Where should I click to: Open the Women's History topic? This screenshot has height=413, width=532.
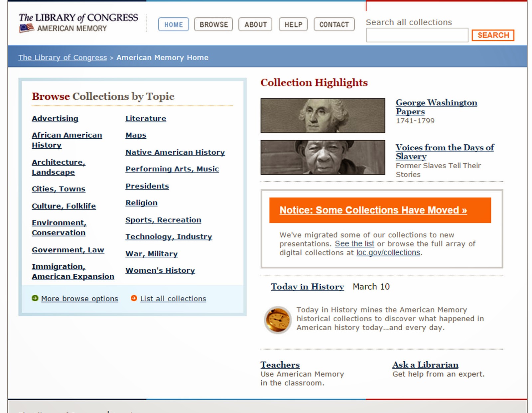[160, 270]
